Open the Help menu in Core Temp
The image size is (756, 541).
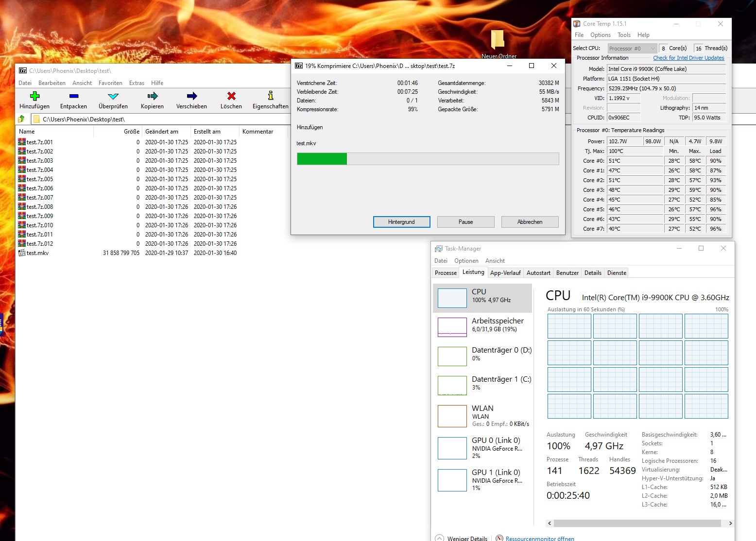click(643, 35)
